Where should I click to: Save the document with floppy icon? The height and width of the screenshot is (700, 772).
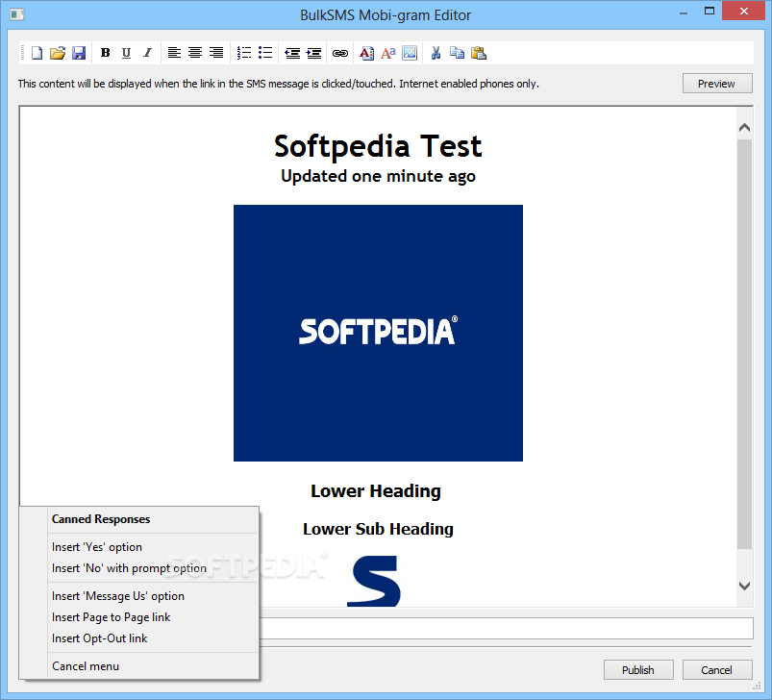(x=79, y=53)
